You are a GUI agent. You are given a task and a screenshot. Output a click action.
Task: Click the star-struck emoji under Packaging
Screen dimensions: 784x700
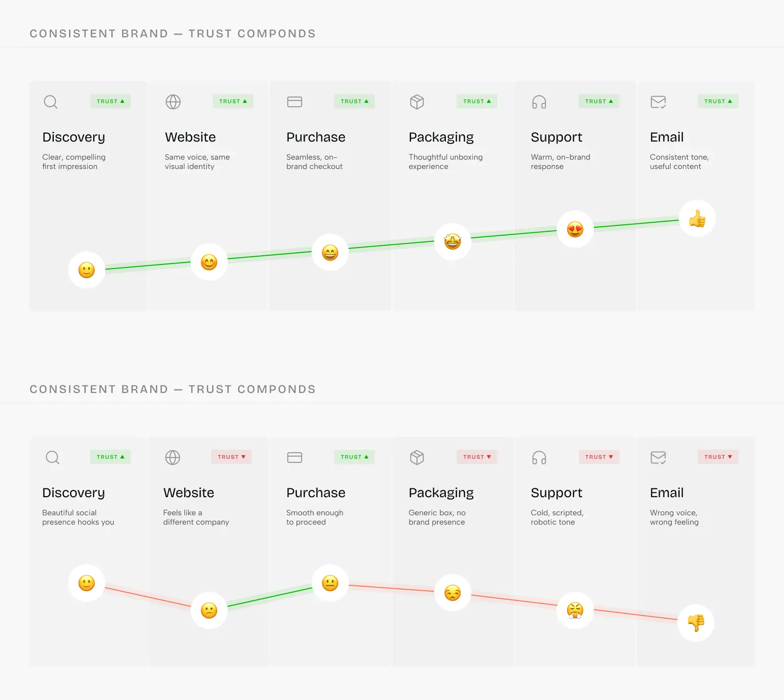click(453, 241)
